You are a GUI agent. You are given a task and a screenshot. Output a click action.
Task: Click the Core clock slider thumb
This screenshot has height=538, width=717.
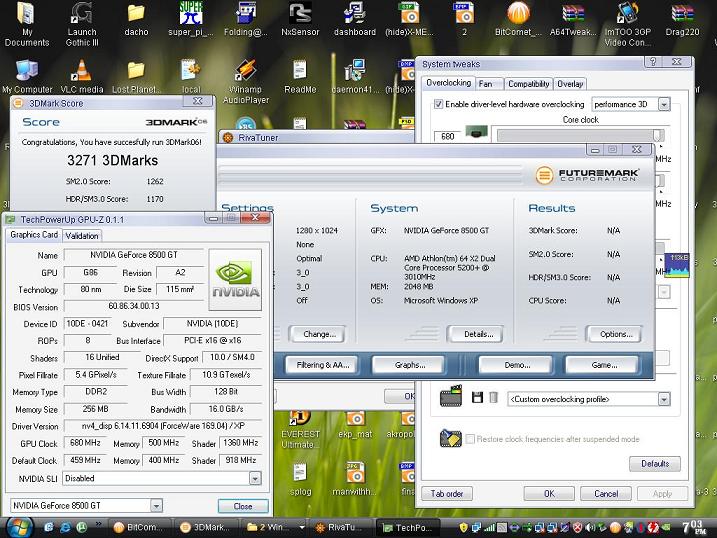pyautogui.click(x=658, y=135)
